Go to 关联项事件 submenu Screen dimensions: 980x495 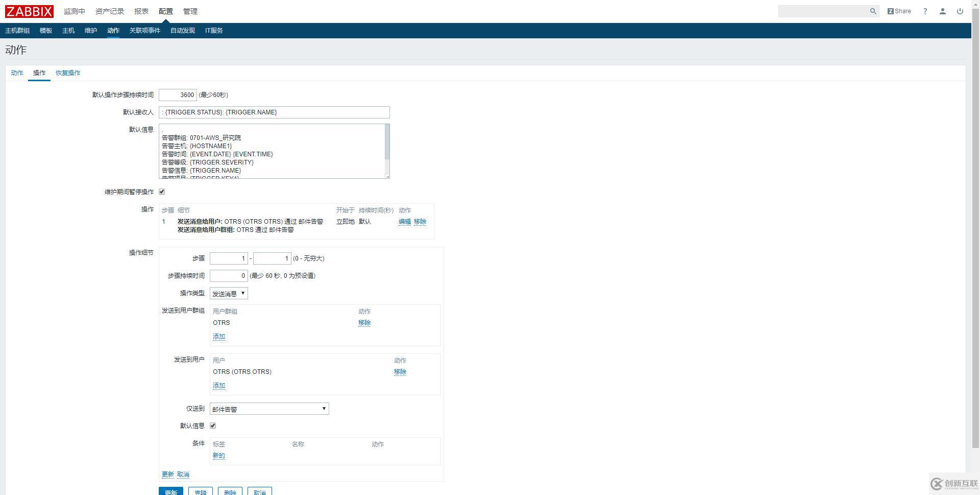(x=145, y=31)
